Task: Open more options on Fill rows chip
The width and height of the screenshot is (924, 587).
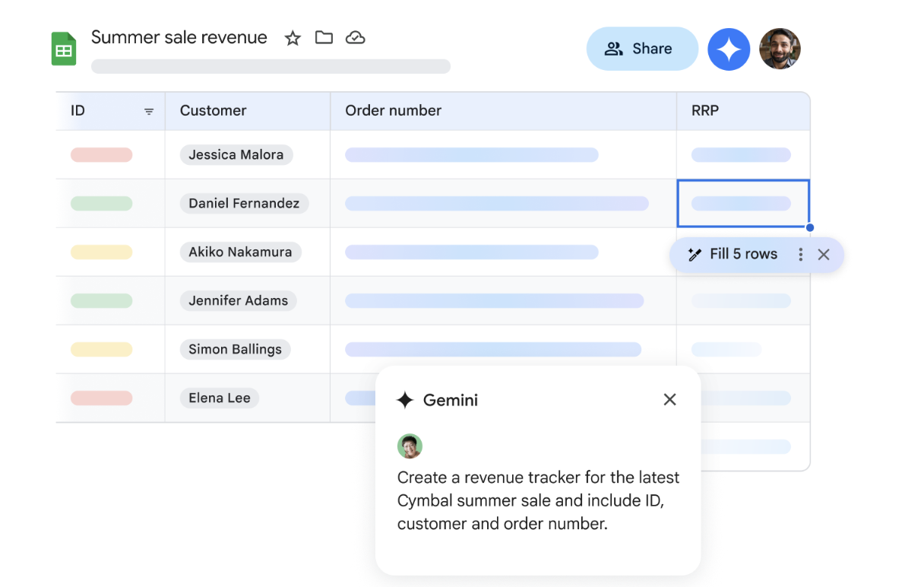Action: (800, 255)
